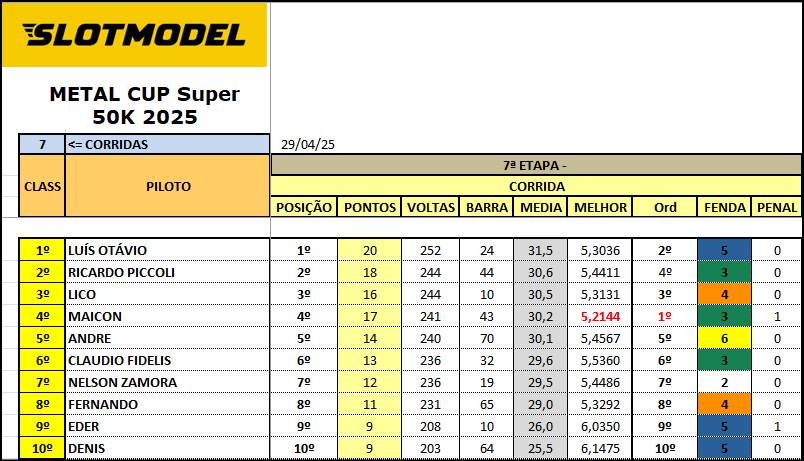This screenshot has width=804, height=461.
Task: Click the date cell 29/04/25
Action: pos(308,145)
